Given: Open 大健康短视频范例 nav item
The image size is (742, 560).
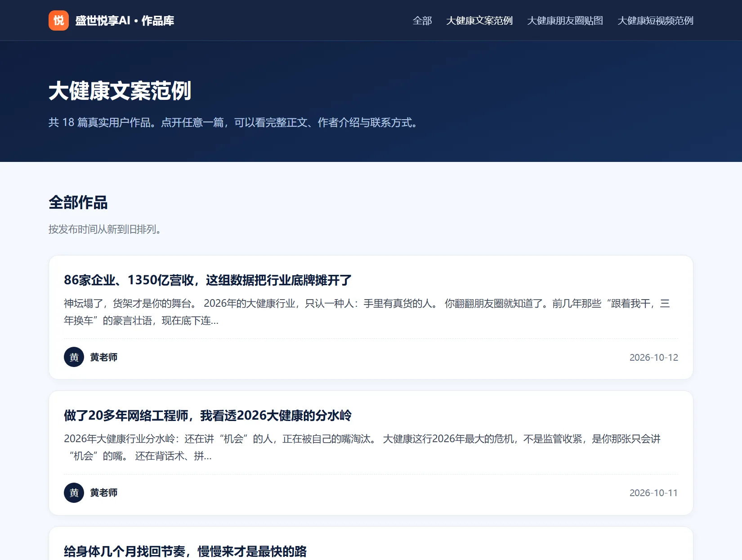Looking at the screenshot, I should [x=655, y=21].
